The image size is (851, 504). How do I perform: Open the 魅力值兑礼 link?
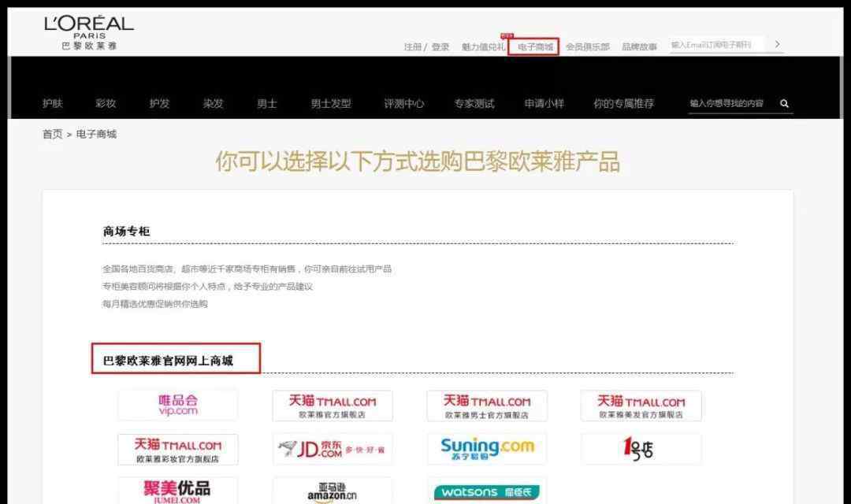483,46
